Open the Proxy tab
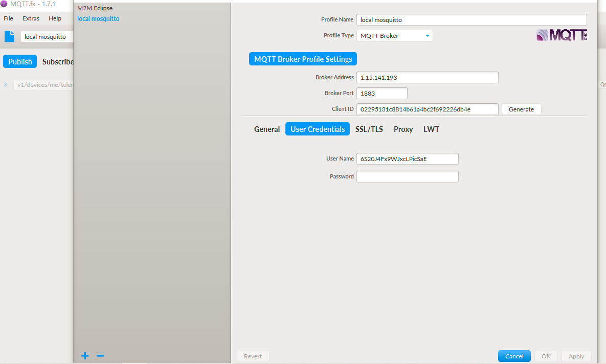 403,129
